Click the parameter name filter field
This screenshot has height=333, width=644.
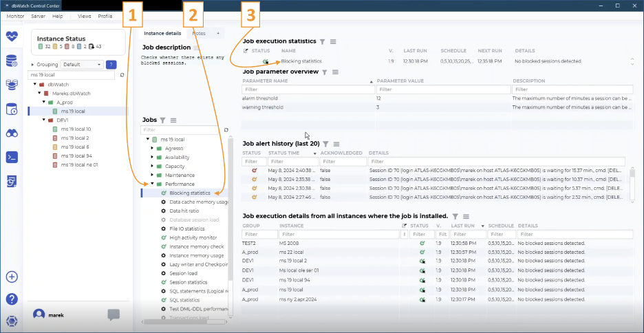(x=308, y=89)
